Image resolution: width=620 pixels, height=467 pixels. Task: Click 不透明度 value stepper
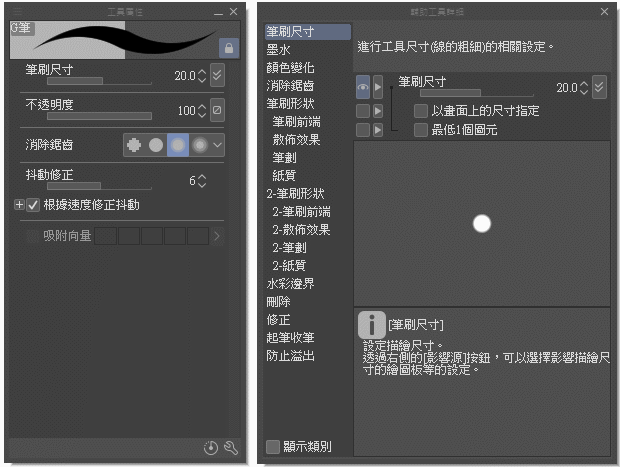click(202, 111)
